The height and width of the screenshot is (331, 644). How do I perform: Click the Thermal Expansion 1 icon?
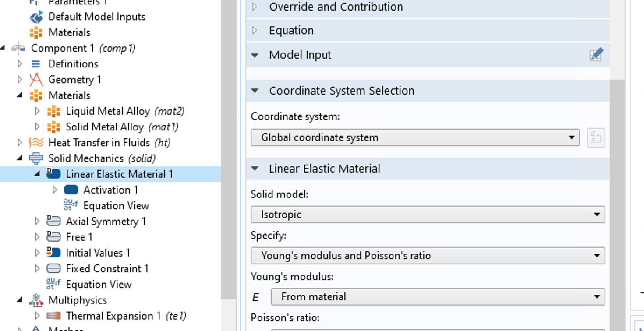(x=53, y=316)
